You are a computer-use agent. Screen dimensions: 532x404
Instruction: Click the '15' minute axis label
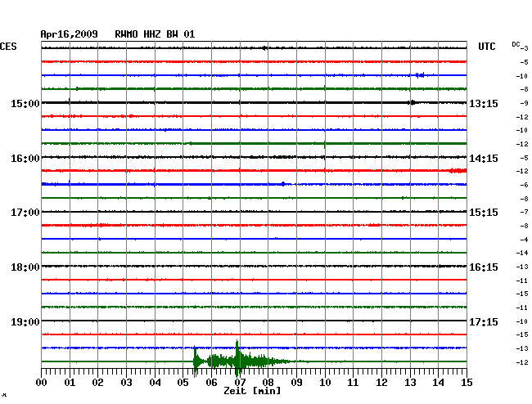(467, 383)
